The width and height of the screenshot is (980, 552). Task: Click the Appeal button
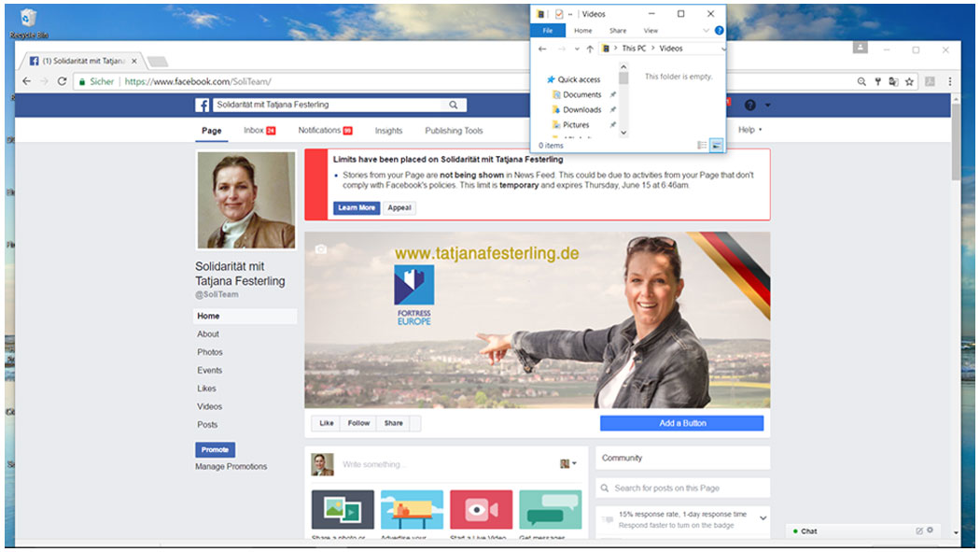coord(399,207)
